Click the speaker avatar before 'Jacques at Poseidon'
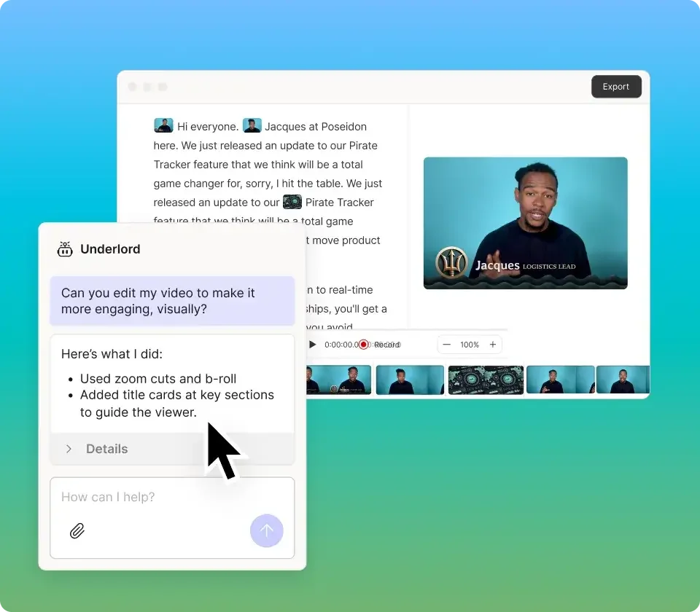Screen dimensions: 700x612 (x=252, y=126)
